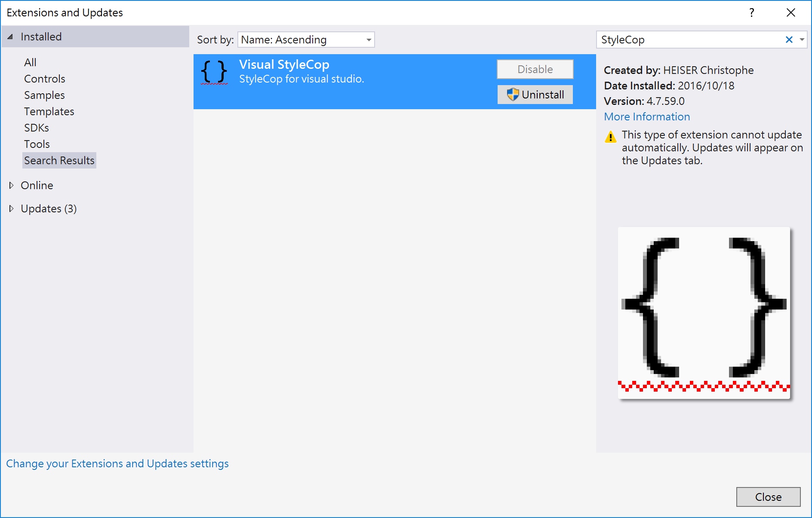Image resolution: width=812 pixels, height=518 pixels.
Task: Click the Disable button
Action: (535, 69)
